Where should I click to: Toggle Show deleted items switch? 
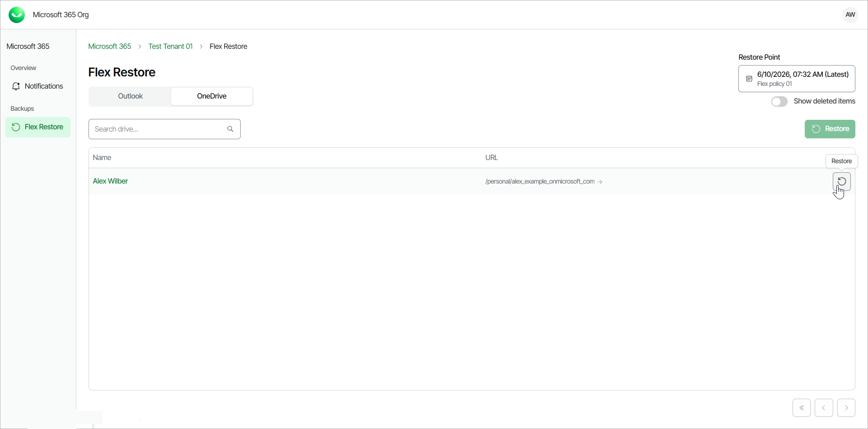(x=779, y=101)
